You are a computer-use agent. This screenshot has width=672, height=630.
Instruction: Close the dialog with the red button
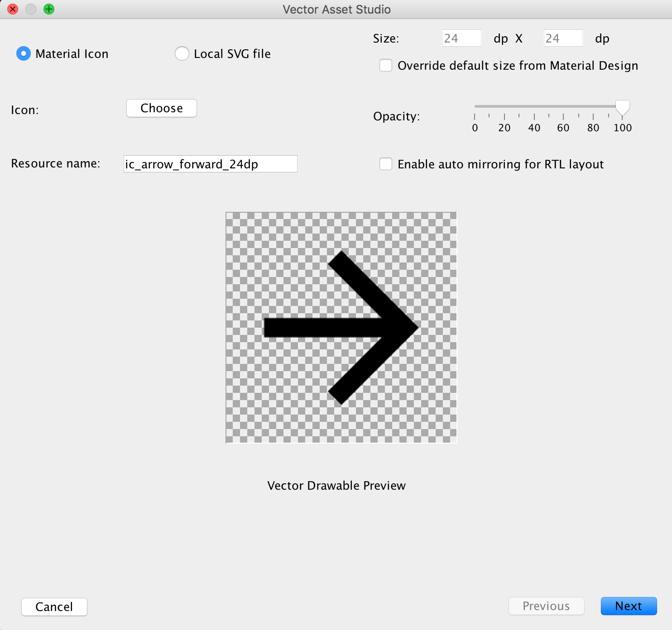coord(13,9)
